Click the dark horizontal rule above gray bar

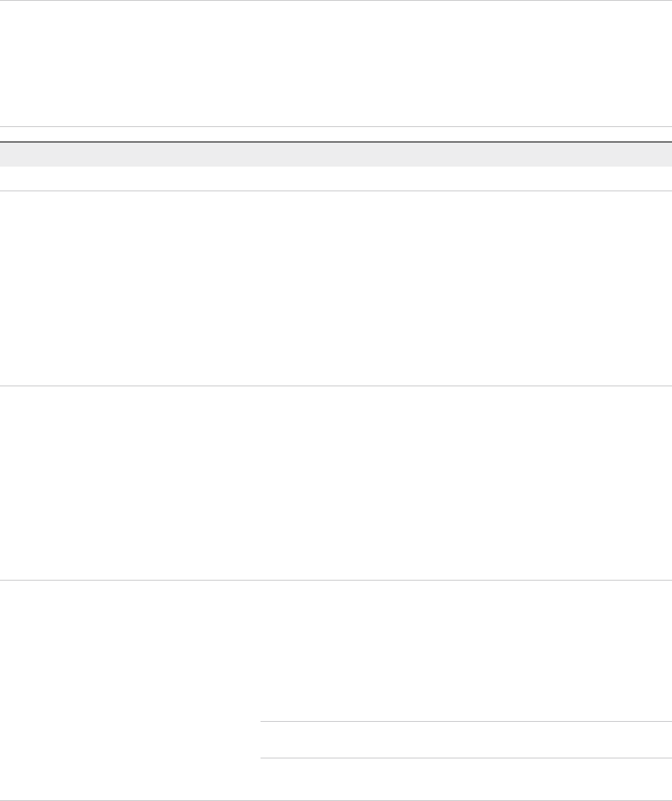pos(336,141)
